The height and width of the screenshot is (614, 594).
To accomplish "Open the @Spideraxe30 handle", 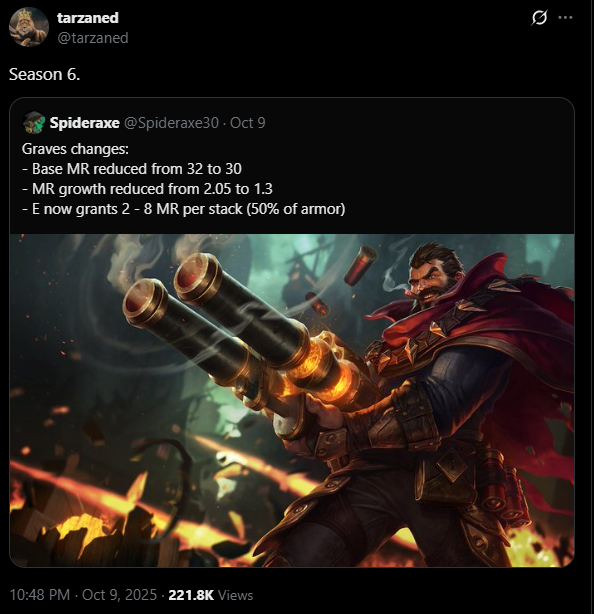I will pos(172,123).
